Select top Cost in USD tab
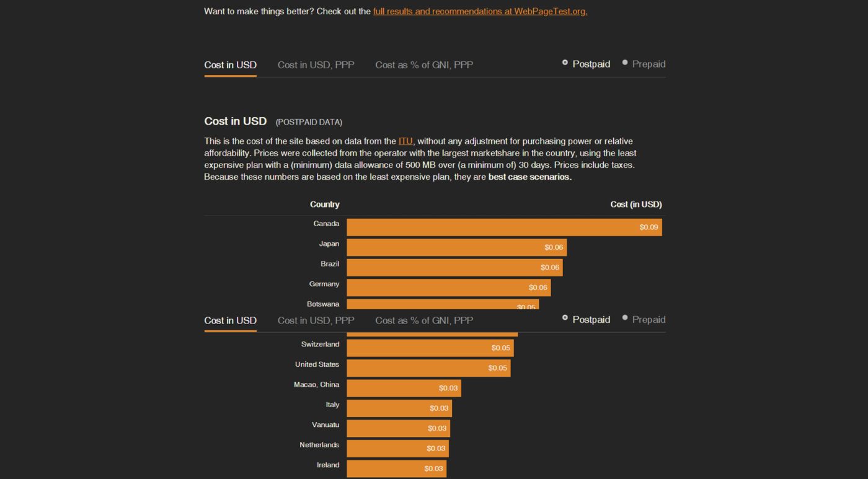The height and width of the screenshot is (479, 868). coord(230,65)
